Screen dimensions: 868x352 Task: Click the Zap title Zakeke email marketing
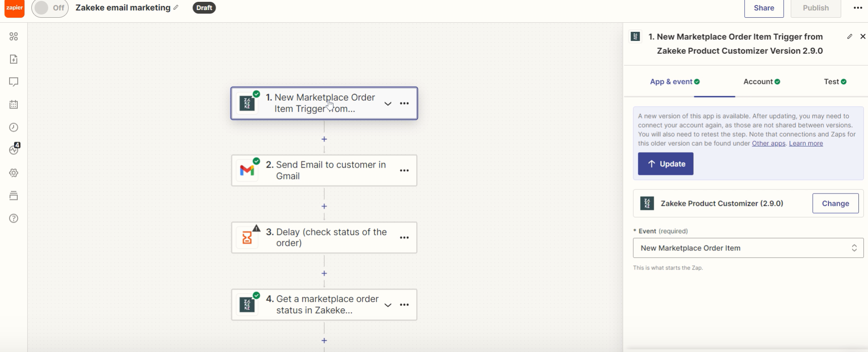click(x=123, y=8)
